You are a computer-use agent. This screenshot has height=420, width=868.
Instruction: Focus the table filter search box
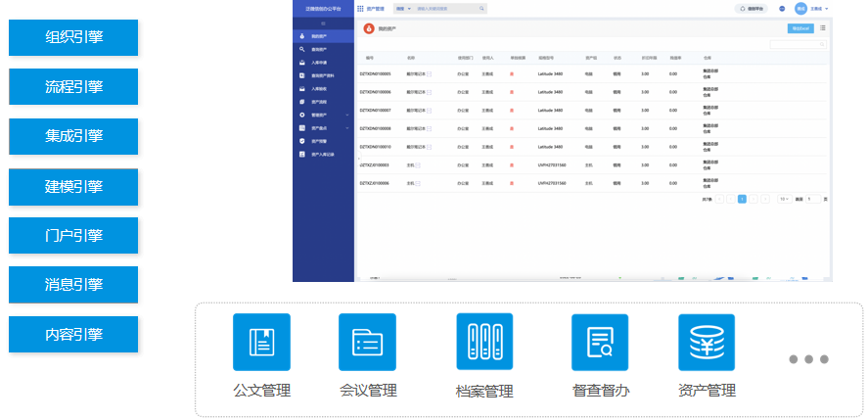pos(799,44)
